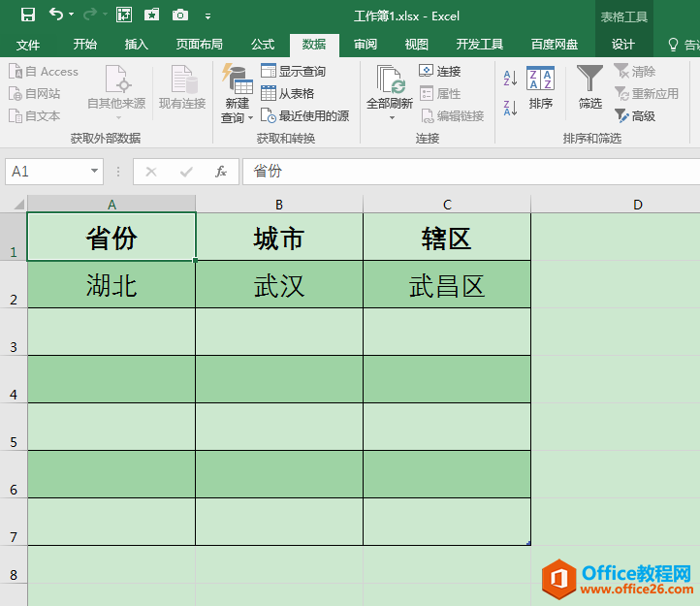
Task: Click the 连接 button
Action: pos(440,71)
